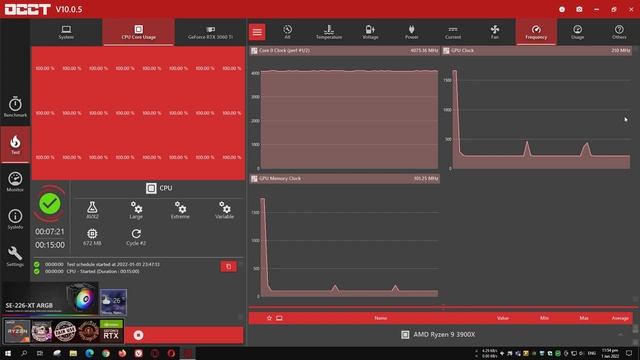Open Windows Start menu
The width and height of the screenshot is (640, 360).
coord(7,353)
